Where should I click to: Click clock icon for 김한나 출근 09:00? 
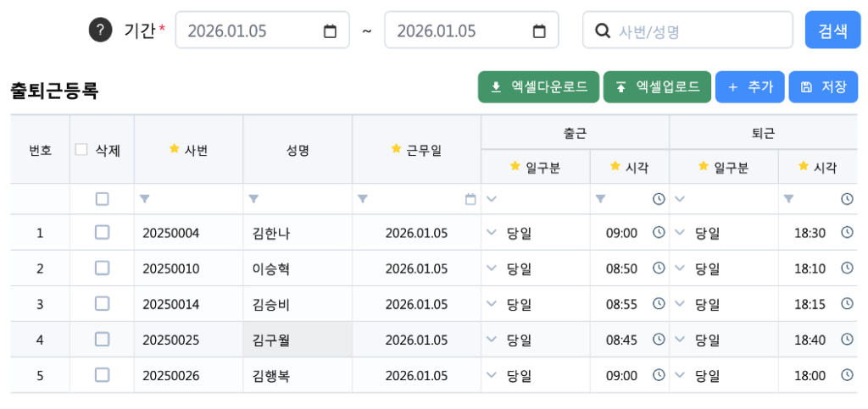659,232
